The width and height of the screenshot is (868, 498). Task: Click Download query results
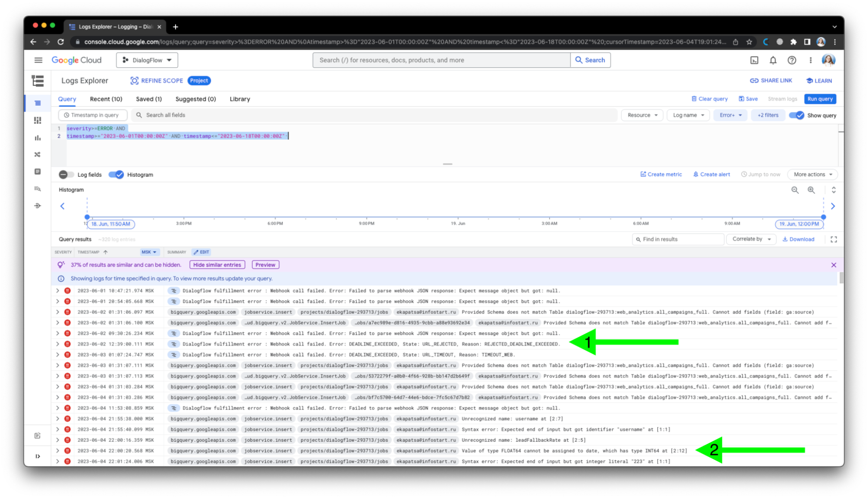tap(798, 239)
